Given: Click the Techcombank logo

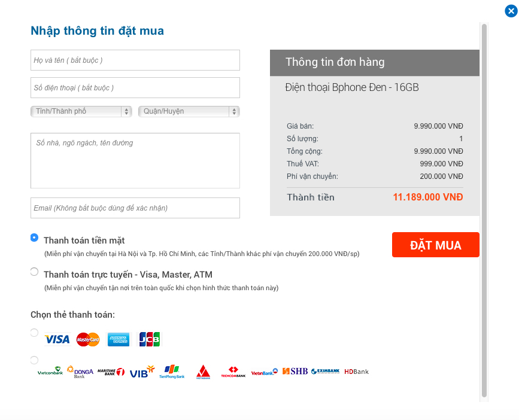Looking at the screenshot, I should tap(233, 372).
